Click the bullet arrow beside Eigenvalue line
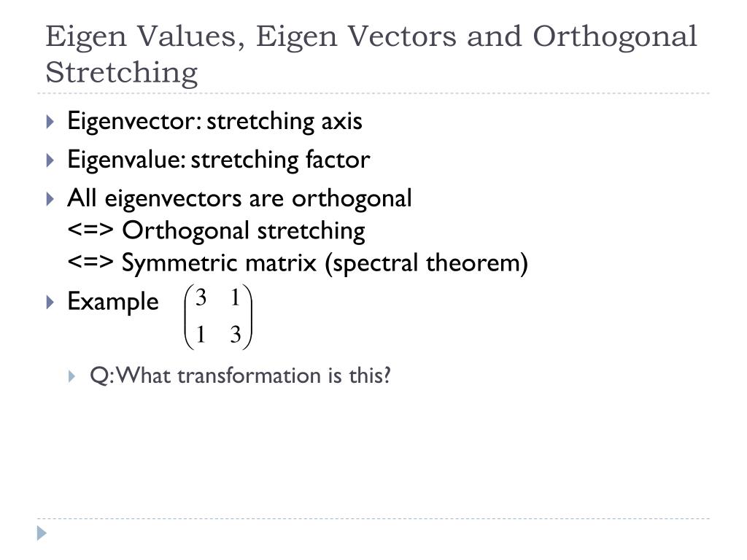Screen dimensions: 747x560 [50, 160]
